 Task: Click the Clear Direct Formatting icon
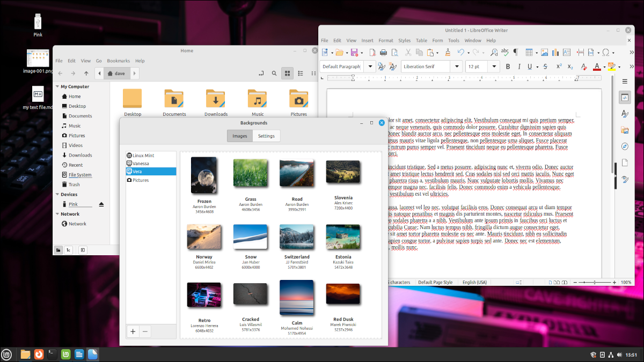click(583, 67)
